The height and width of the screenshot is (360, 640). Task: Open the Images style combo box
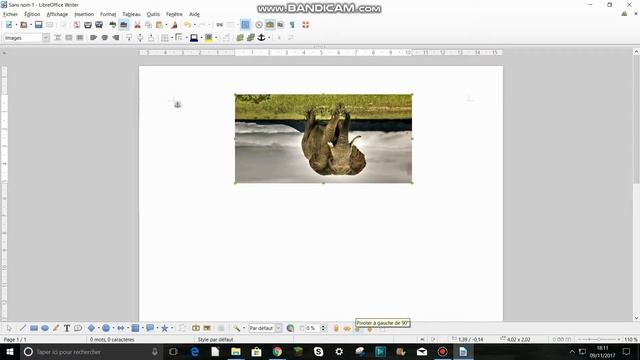26,38
